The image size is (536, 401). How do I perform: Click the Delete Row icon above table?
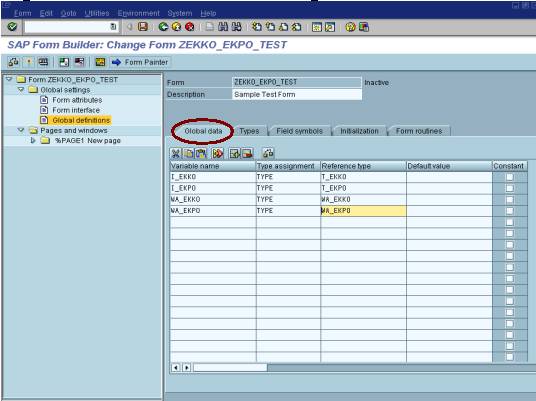click(x=247, y=153)
